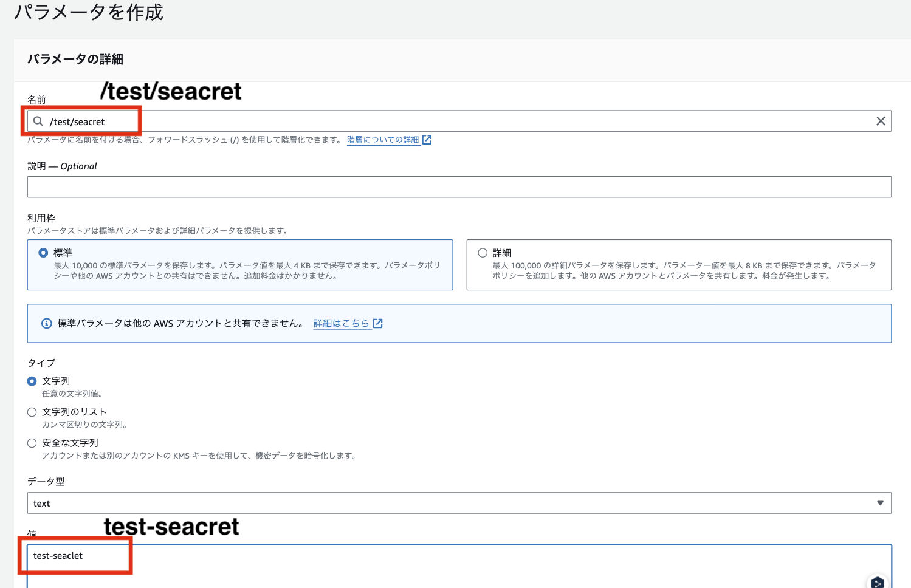The width and height of the screenshot is (911, 588).
Task: Select the 文字列 type radio button
Action: pyautogui.click(x=32, y=381)
